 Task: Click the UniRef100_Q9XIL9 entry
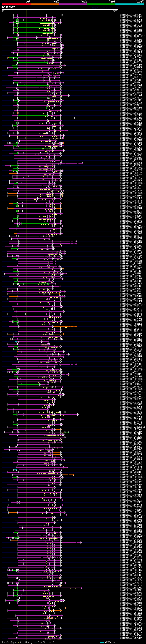pyautogui.click(x=131, y=52)
